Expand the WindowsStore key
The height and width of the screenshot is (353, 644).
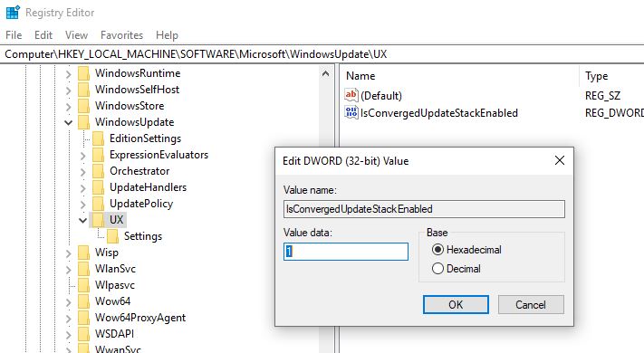pos(69,107)
